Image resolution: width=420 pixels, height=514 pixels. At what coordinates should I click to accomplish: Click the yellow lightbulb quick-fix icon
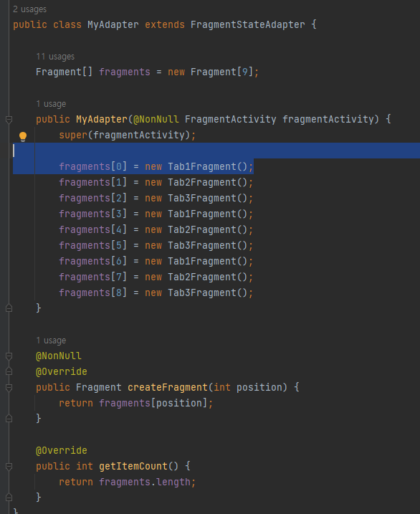pos(23,136)
